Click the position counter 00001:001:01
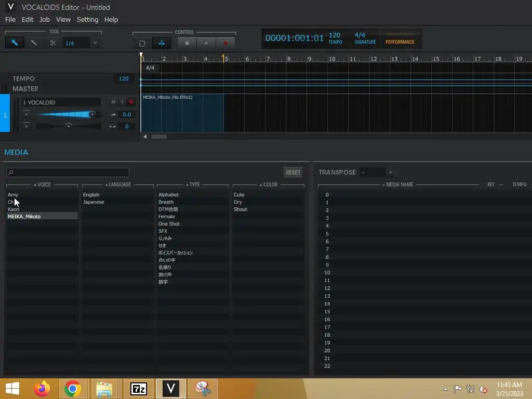The height and width of the screenshot is (399, 532). (x=294, y=38)
